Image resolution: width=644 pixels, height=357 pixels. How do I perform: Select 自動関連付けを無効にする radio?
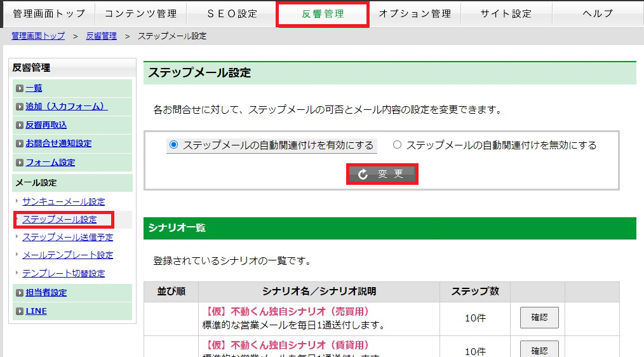coord(397,145)
